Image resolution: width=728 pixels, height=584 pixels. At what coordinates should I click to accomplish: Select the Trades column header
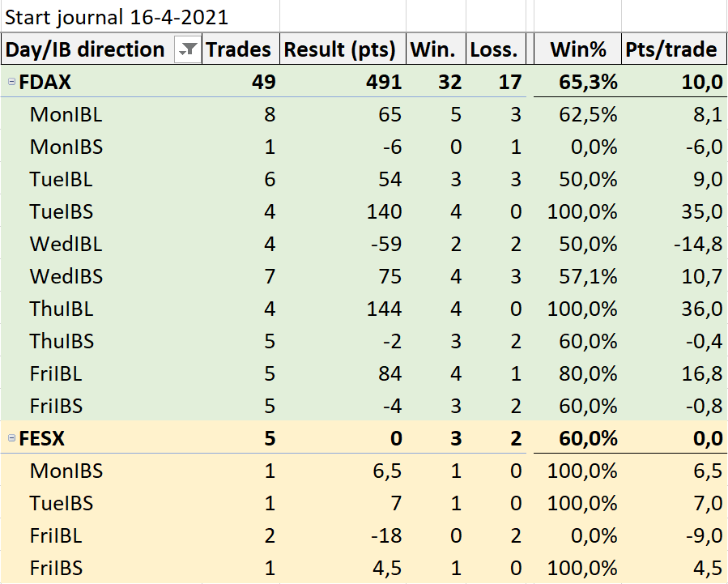(241, 49)
